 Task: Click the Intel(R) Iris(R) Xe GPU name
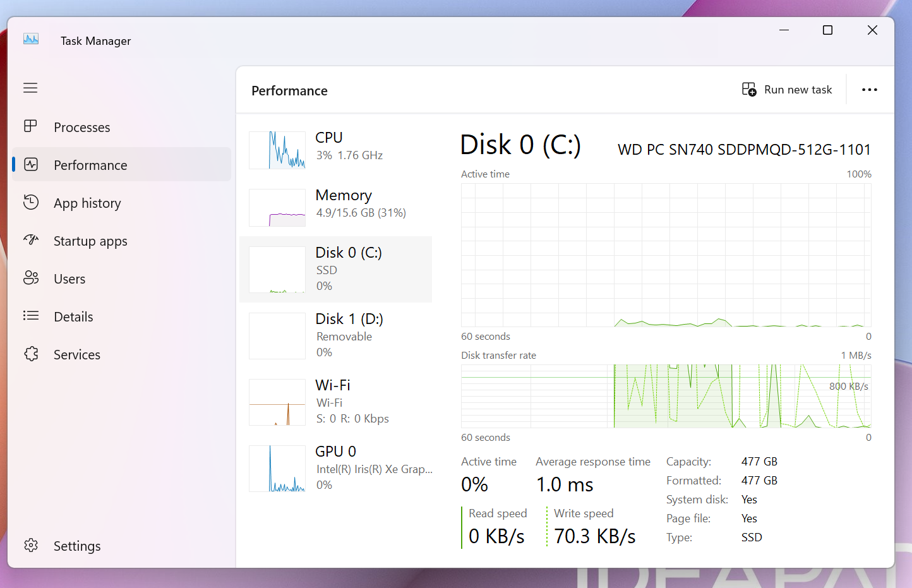(x=375, y=469)
